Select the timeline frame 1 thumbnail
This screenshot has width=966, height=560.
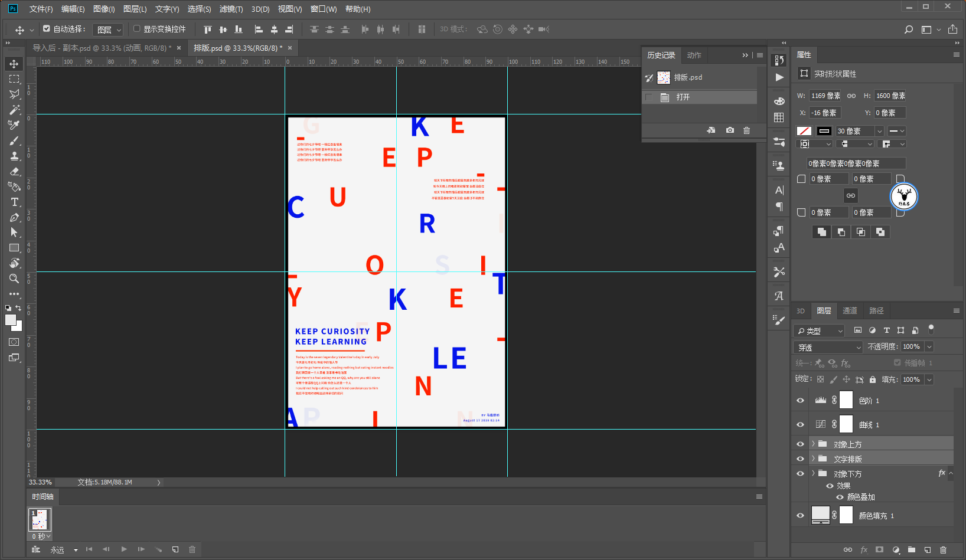[x=40, y=520]
